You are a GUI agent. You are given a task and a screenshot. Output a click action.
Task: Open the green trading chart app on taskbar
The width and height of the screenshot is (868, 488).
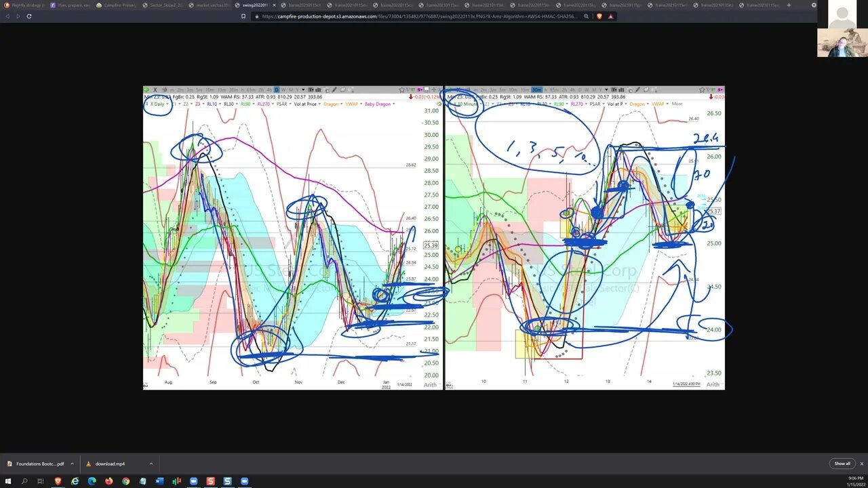click(x=176, y=481)
